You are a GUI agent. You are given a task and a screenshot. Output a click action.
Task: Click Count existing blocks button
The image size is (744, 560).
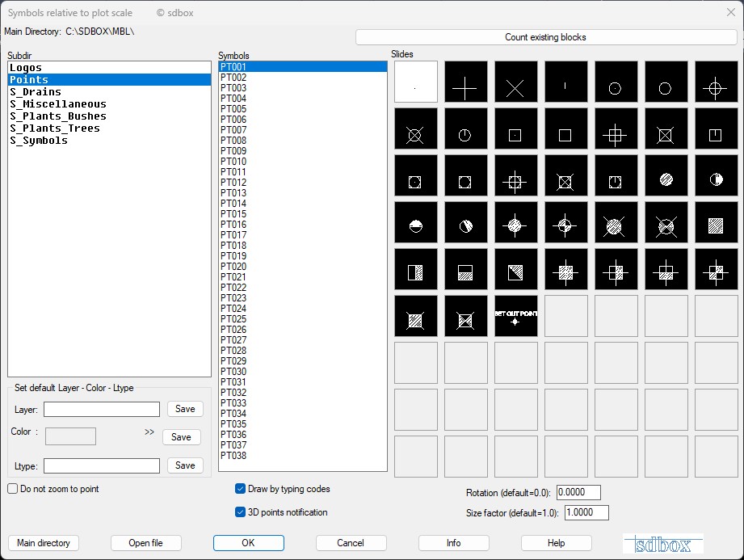pyautogui.click(x=546, y=37)
